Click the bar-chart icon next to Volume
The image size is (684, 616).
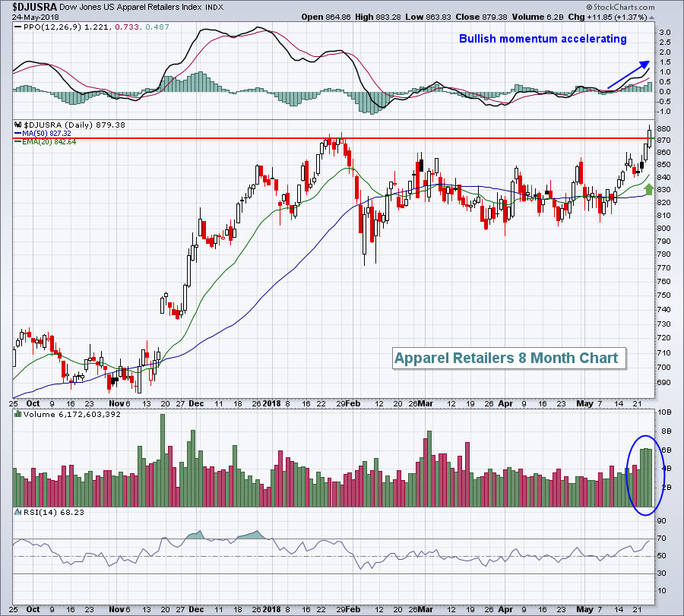(x=18, y=414)
